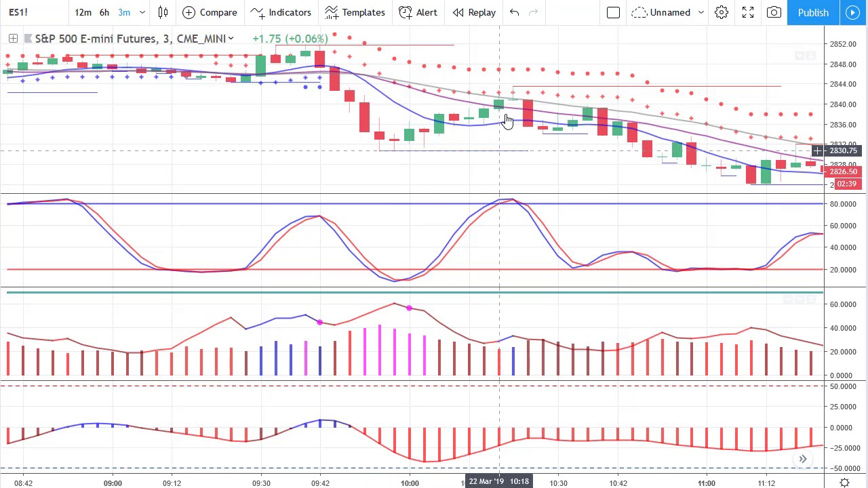Click S&P 500 E-mini Futures title
The image size is (868, 488).
(x=96, y=39)
